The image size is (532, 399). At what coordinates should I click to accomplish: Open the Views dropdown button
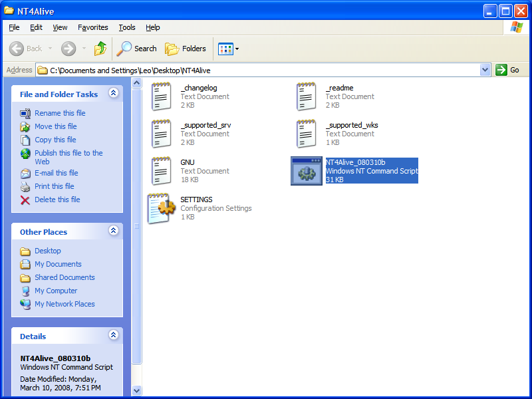pyautogui.click(x=228, y=49)
